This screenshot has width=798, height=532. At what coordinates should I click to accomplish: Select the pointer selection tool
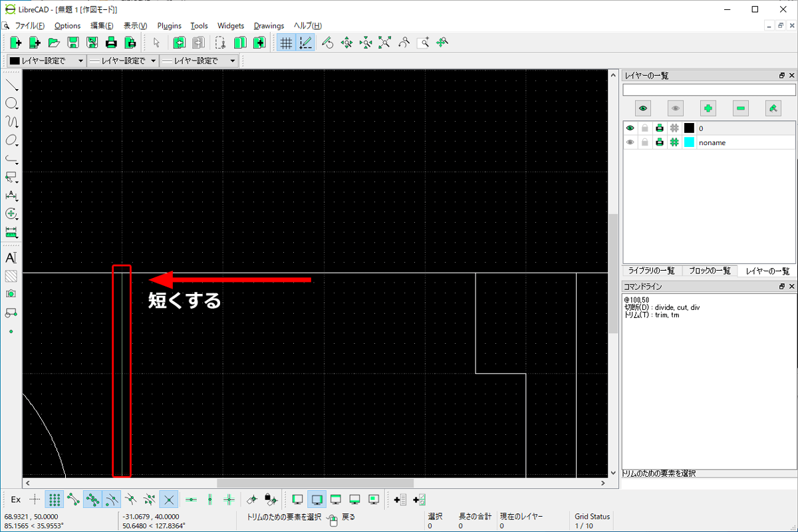click(157, 43)
